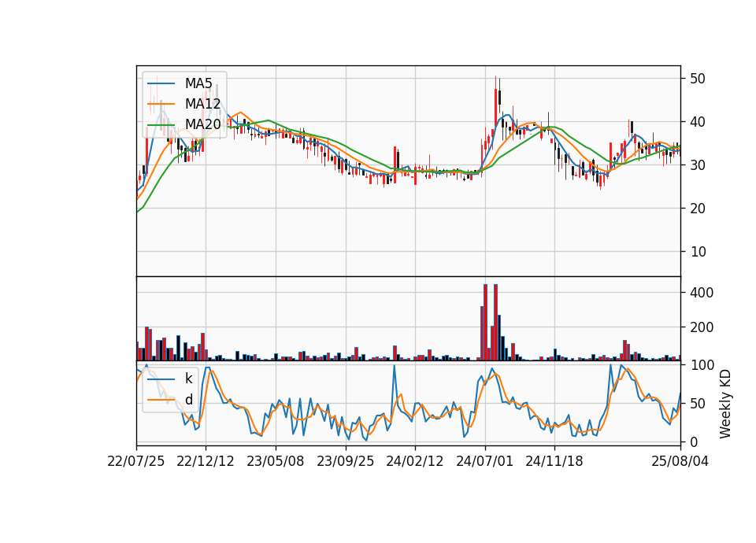This screenshot has width=756, height=543.
Task: Click the blue k legend line sample
Action: (161, 379)
